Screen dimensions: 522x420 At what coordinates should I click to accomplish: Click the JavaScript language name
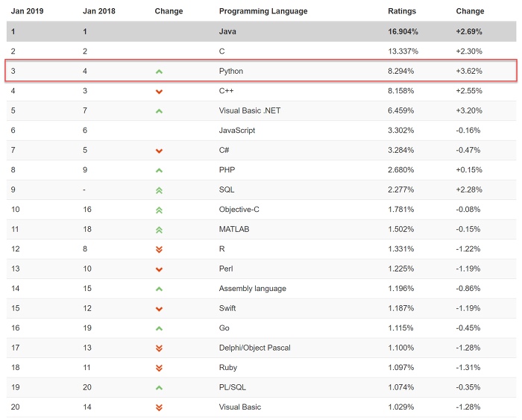(x=237, y=131)
